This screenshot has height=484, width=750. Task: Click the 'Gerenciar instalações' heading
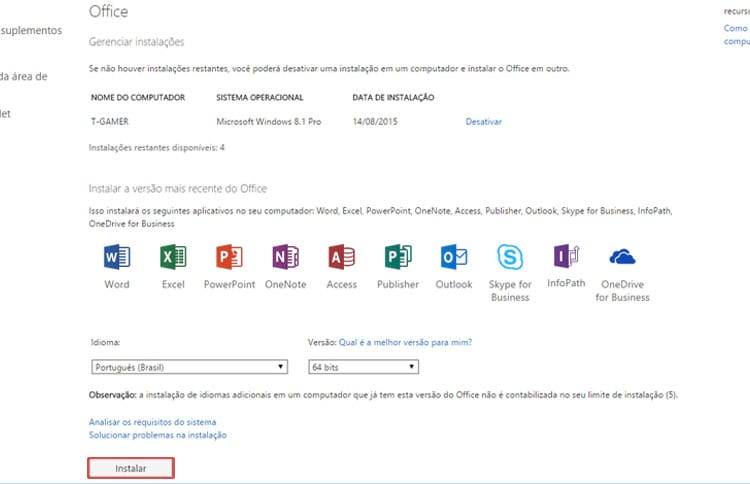pyautogui.click(x=136, y=42)
